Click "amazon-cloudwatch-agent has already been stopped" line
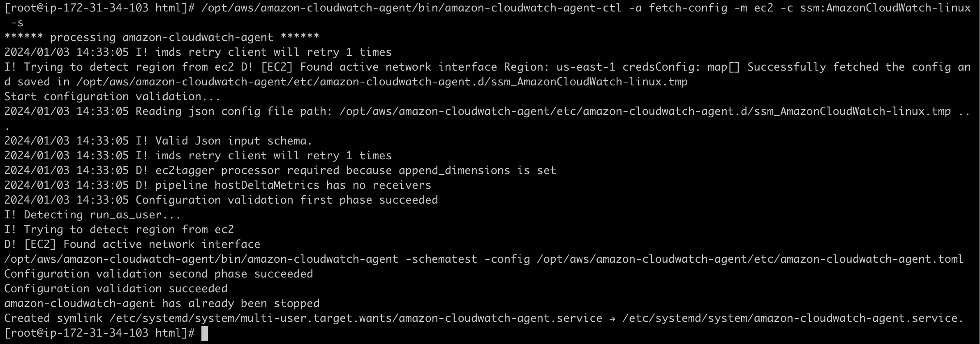The image size is (980, 344). tap(162, 303)
